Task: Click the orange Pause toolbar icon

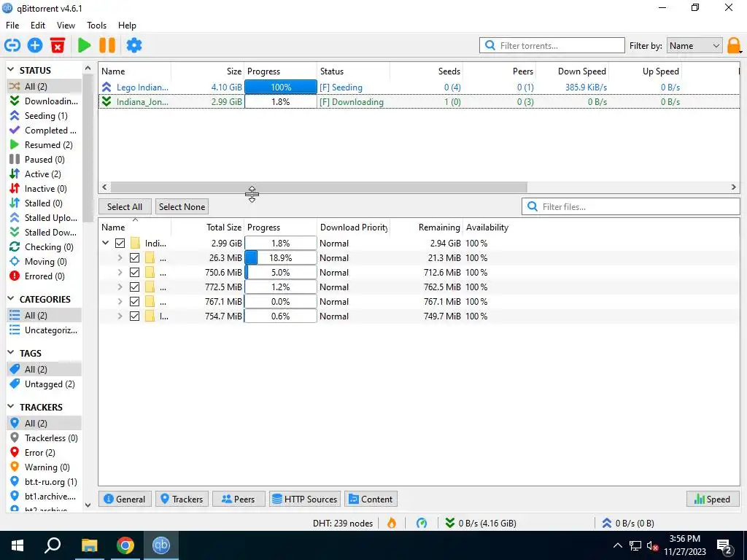Action: (107, 45)
